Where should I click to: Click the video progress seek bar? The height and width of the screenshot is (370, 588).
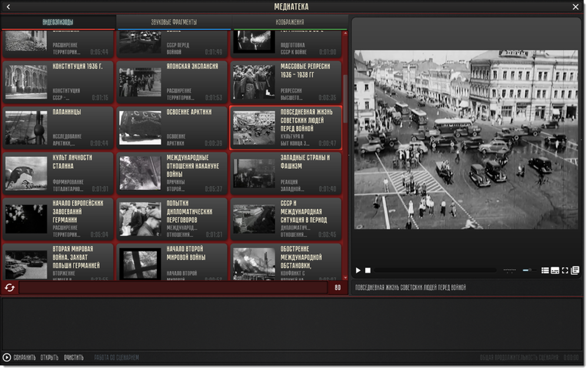click(435, 271)
